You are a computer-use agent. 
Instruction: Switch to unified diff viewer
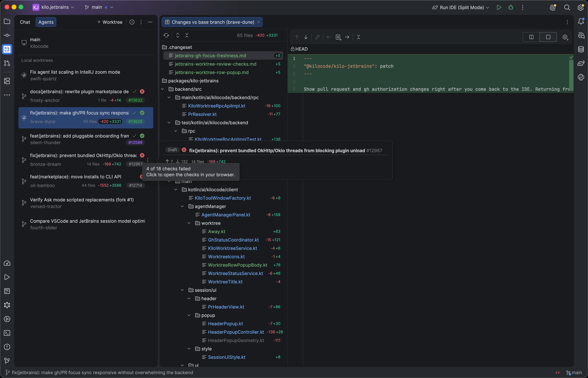point(548,37)
